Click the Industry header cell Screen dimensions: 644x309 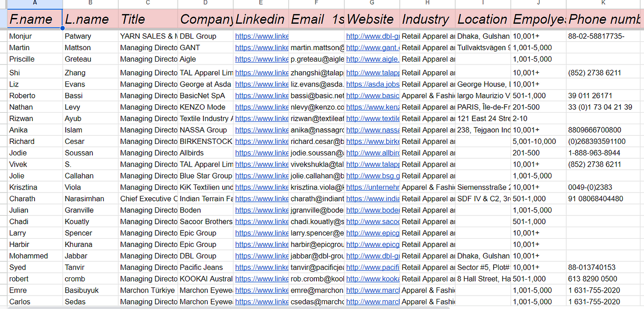[427, 19]
